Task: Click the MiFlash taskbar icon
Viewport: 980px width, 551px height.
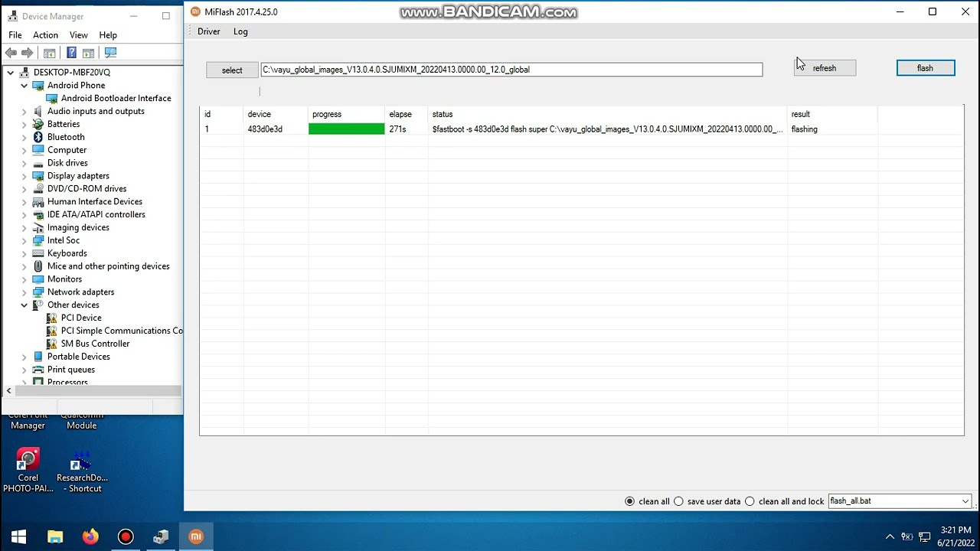Action: [x=196, y=537]
